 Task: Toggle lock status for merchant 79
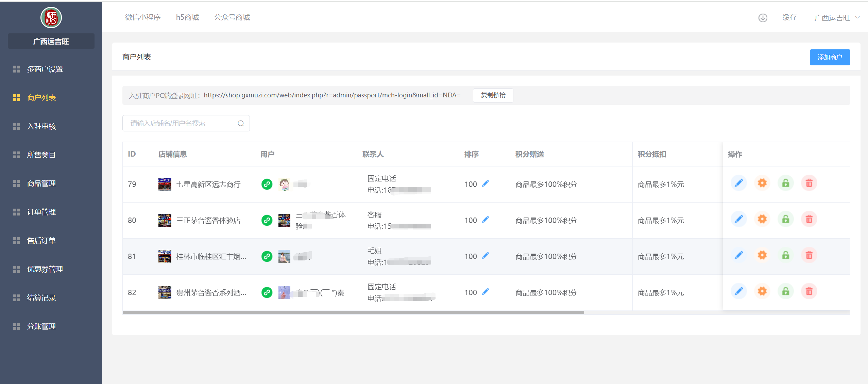(785, 183)
